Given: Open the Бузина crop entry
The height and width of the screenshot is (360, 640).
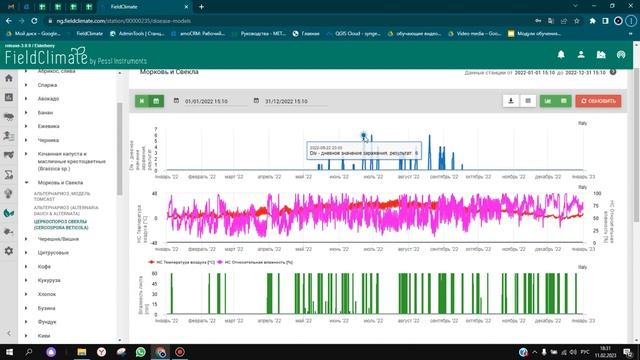Looking at the screenshot, I should coord(46,308).
